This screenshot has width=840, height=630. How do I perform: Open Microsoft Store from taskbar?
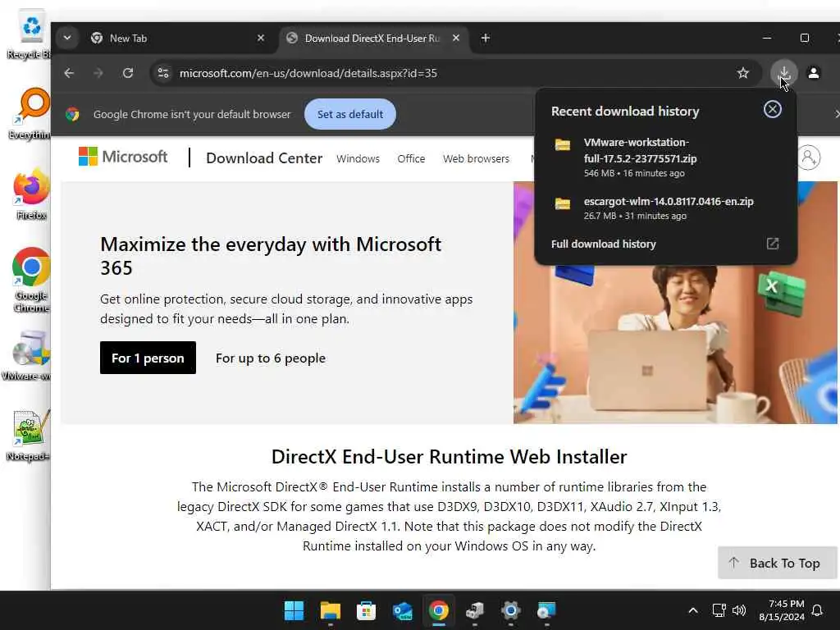pyautogui.click(x=367, y=610)
